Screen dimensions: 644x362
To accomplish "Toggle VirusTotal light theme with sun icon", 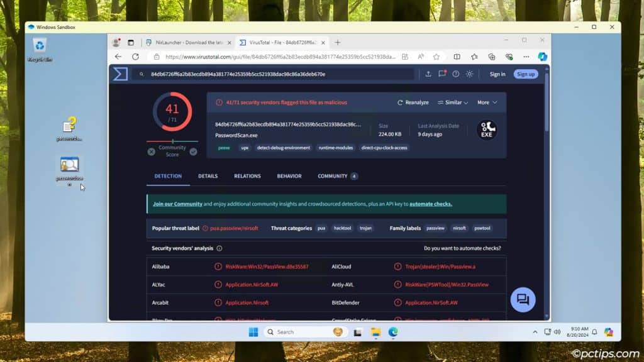I will pyautogui.click(x=470, y=74).
